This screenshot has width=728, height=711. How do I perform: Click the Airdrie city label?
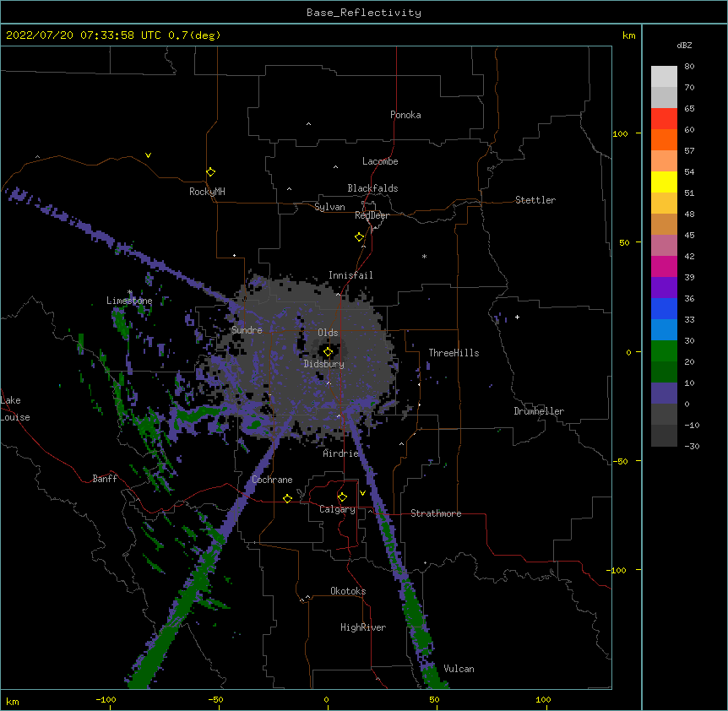pyautogui.click(x=340, y=453)
